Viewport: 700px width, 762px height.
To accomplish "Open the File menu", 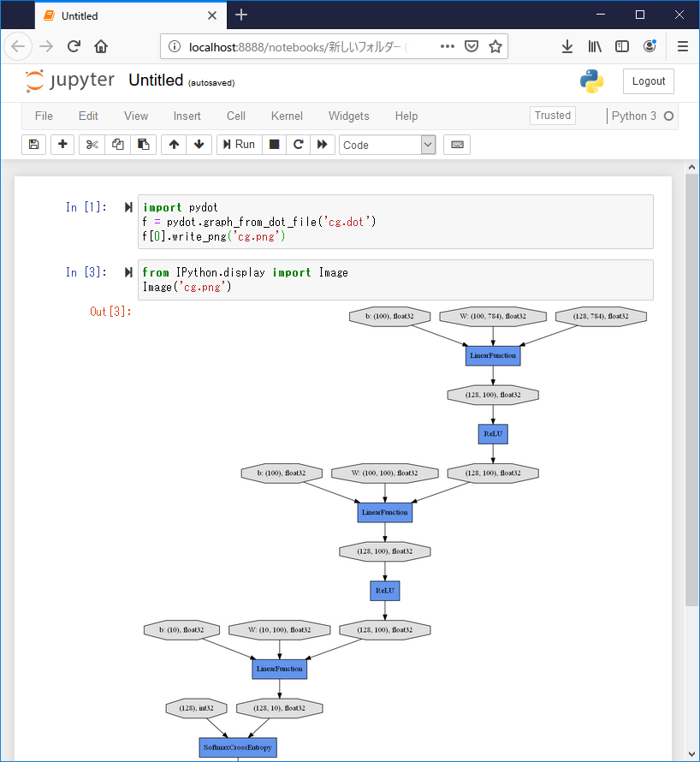I will (x=44, y=116).
